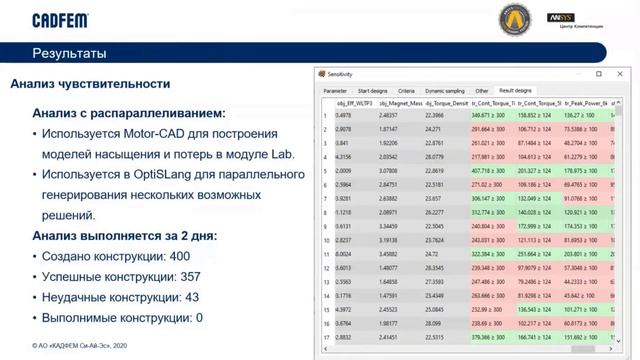Close the Sensitivity window
Screen dimensions: 640x360
coord(620,74)
